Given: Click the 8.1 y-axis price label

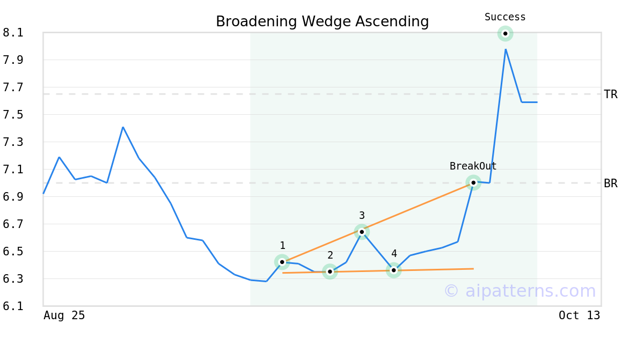Looking at the screenshot, I should pyautogui.click(x=13, y=33).
